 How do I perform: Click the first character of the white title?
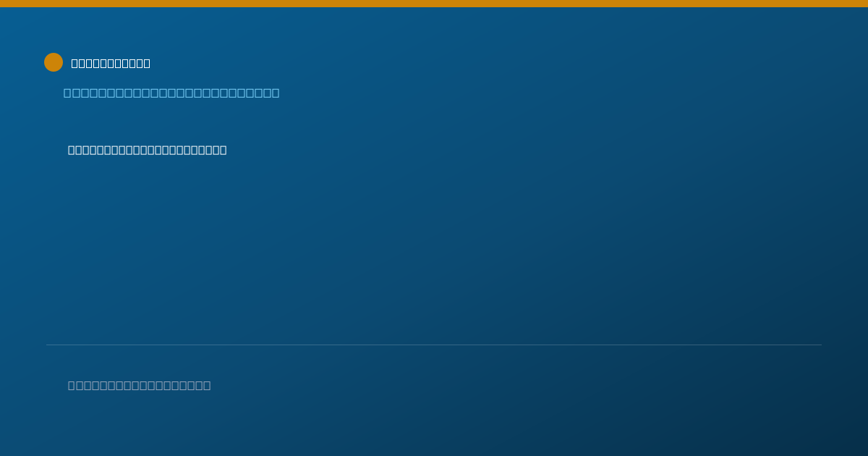tap(75, 63)
